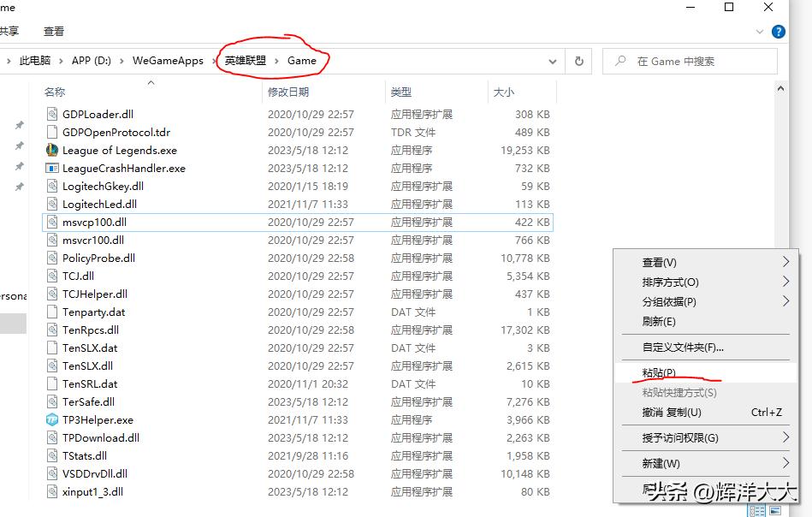Viewport: 812px width, 517px height.
Task: Click the TPDownload.dll file icon
Action: point(52,437)
